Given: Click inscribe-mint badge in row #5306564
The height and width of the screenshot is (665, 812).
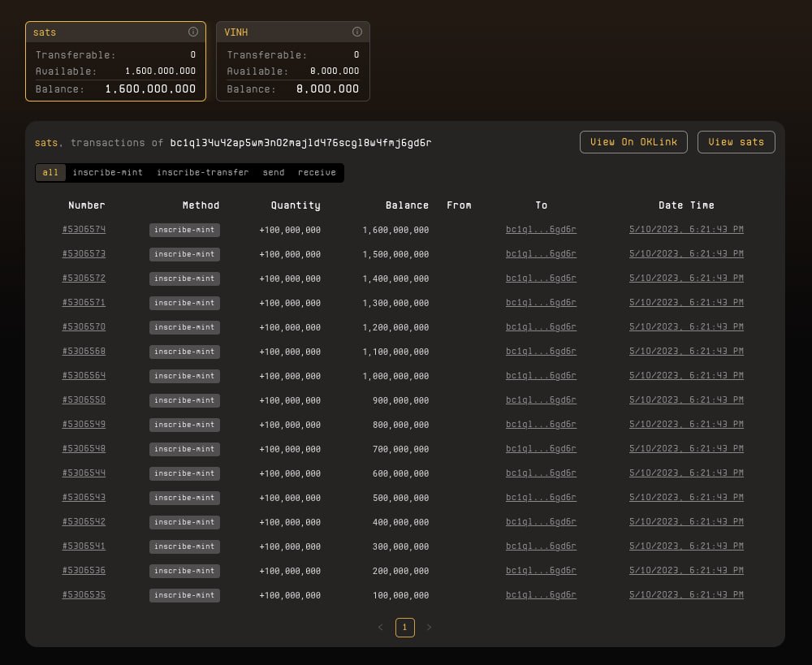Looking at the screenshot, I should coord(184,376).
